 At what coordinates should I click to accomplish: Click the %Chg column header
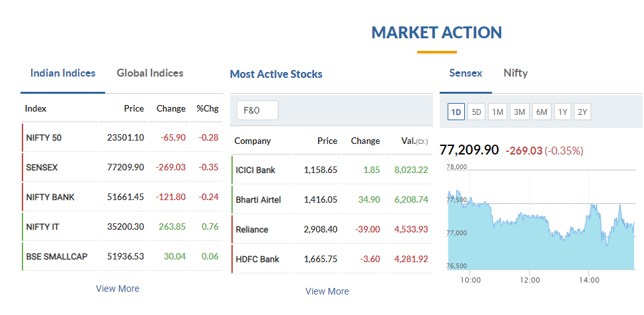(208, 109)
